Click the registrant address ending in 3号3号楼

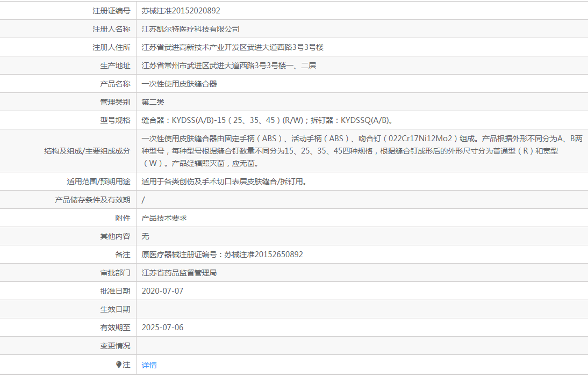tap(233, 48)
